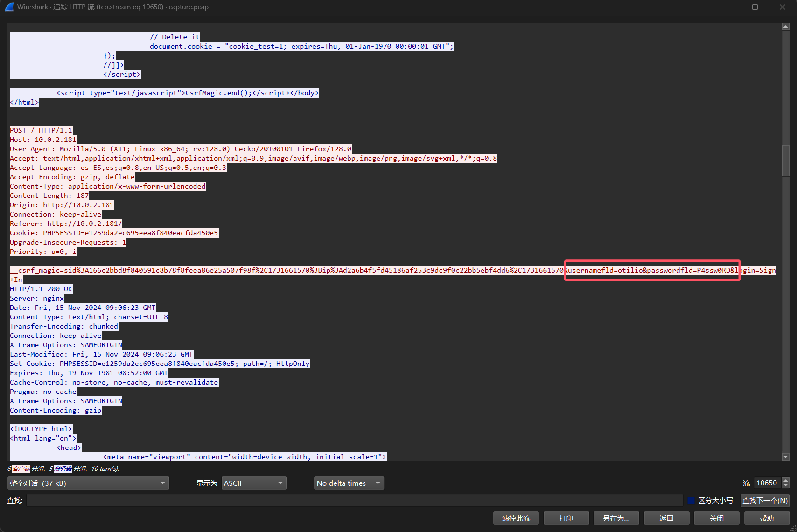Viewport: 797px width, 532px height.
Task: Click 'Accept-Language: es-ES' header line
Action: 119,168
